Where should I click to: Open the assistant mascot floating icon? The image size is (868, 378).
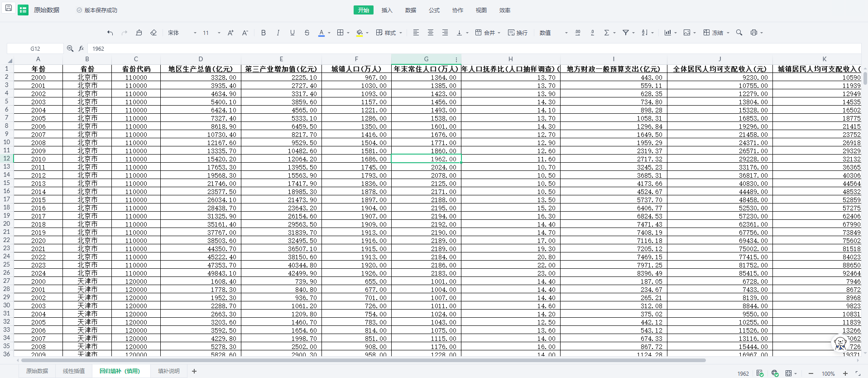tap(840, 343)
